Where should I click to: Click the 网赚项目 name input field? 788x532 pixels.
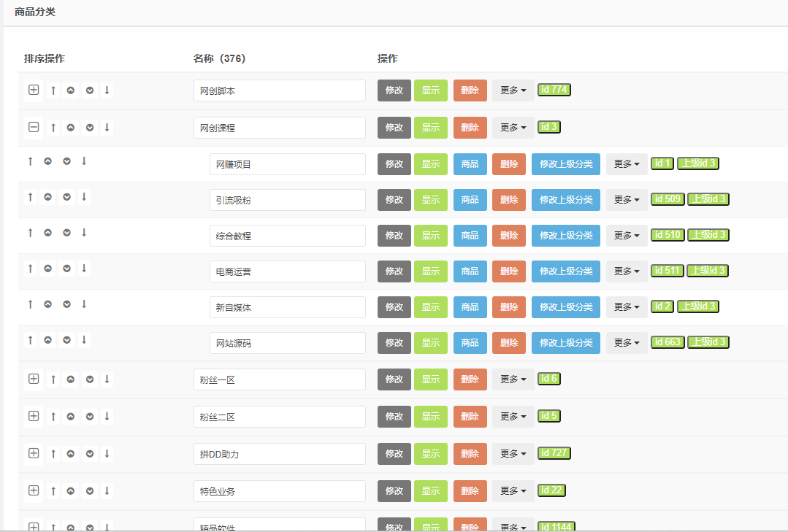[x=287, y=165]
